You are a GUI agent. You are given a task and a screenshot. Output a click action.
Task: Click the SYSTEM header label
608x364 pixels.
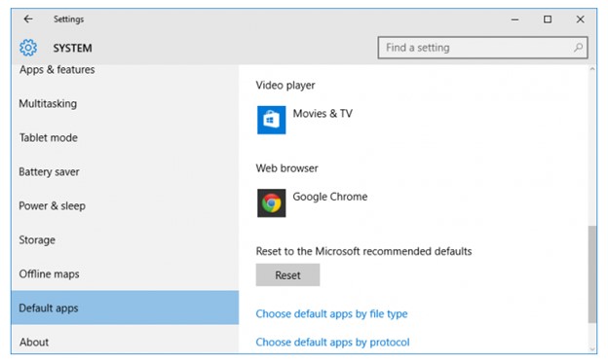72,48
